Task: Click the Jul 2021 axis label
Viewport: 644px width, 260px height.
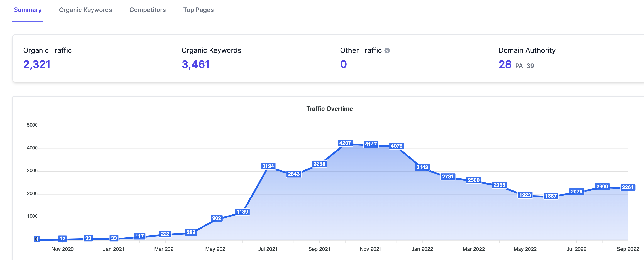Action: point(268,249)
